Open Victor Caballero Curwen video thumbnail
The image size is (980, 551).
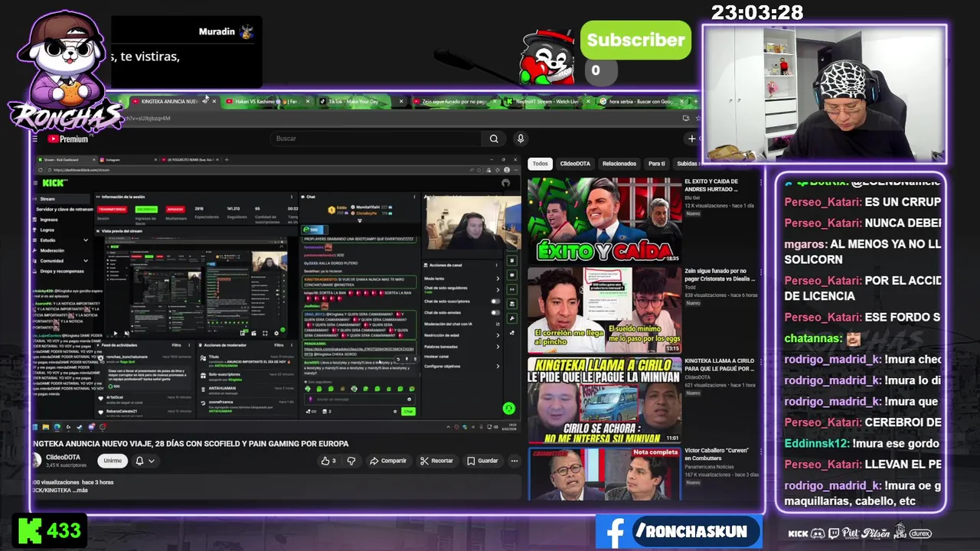pos(604,474)
